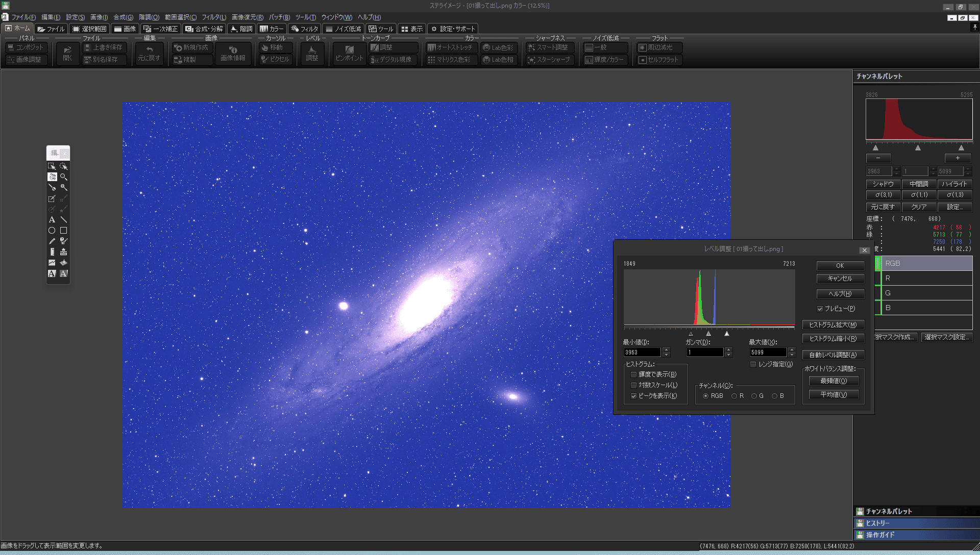Image resolution: width=980 pixels, height=555 pixels.
Task: Increase 最大値 value with stepper arrow
Action: [792, 350]
